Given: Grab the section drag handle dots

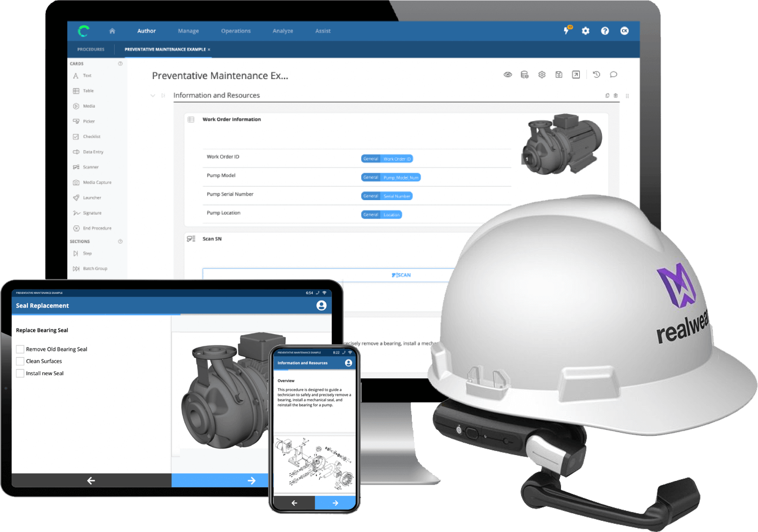Looking at the screenshot, I should (x=627, y=96).
